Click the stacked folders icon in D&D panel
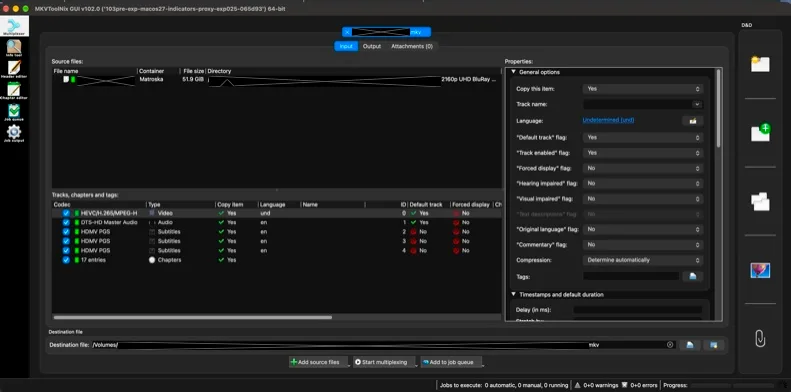This screenshot has height=392, width=791. click(760, 201)
